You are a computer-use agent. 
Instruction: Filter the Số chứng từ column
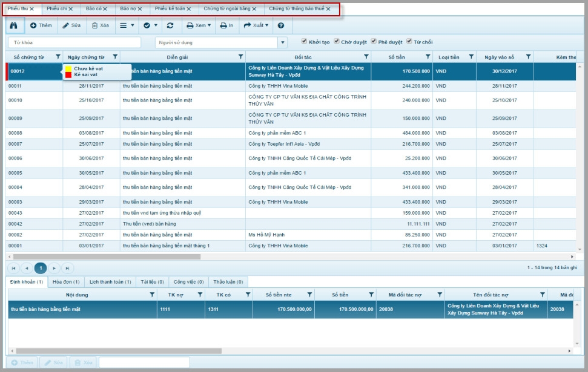[x=58, y=57]
